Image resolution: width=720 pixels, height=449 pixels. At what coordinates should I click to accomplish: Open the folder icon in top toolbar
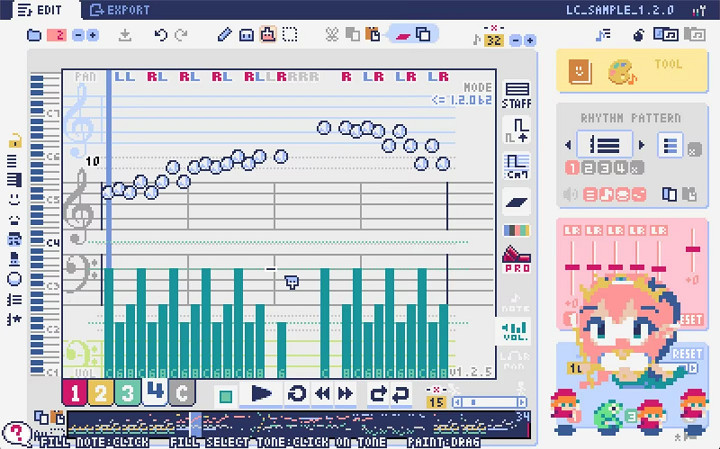pyautogui.click(x=34, y=35)
